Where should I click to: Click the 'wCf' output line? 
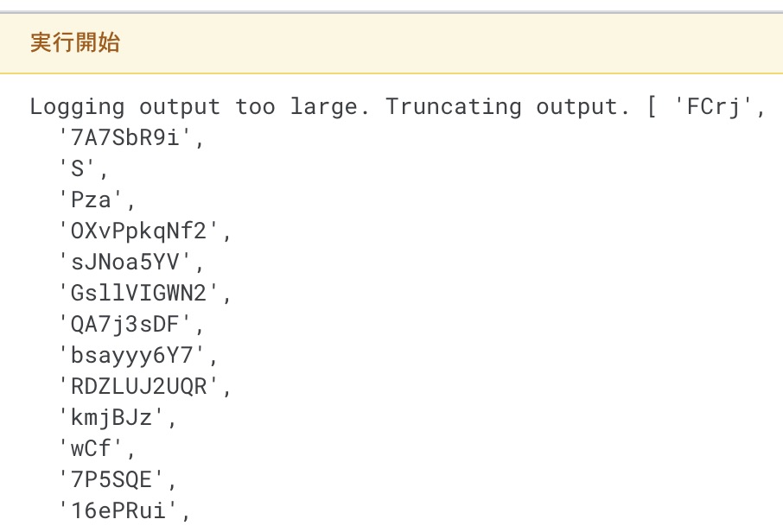point(91,448)
